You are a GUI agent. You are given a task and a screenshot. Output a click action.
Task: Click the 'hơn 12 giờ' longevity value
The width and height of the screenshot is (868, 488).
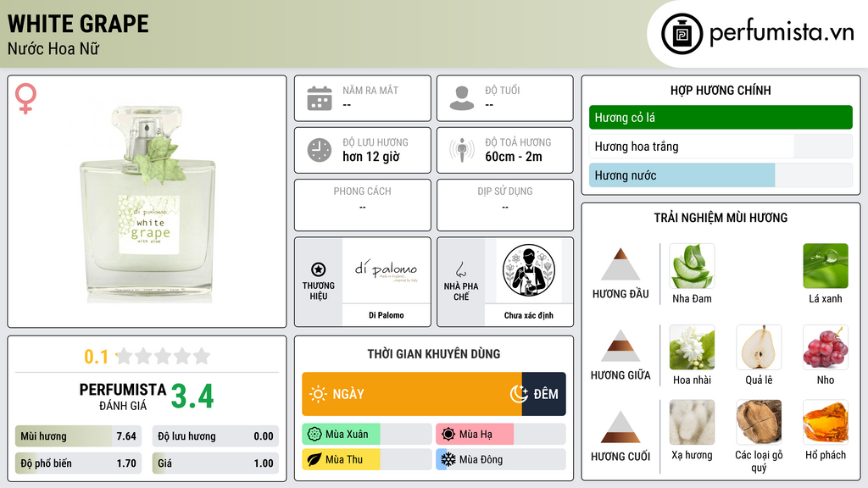point(371,157)
